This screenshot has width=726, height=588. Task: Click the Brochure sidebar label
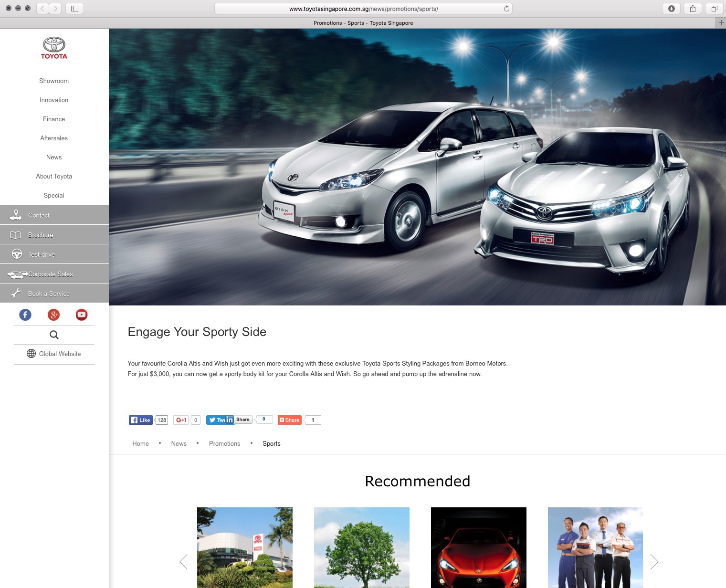tap(41, 235)
